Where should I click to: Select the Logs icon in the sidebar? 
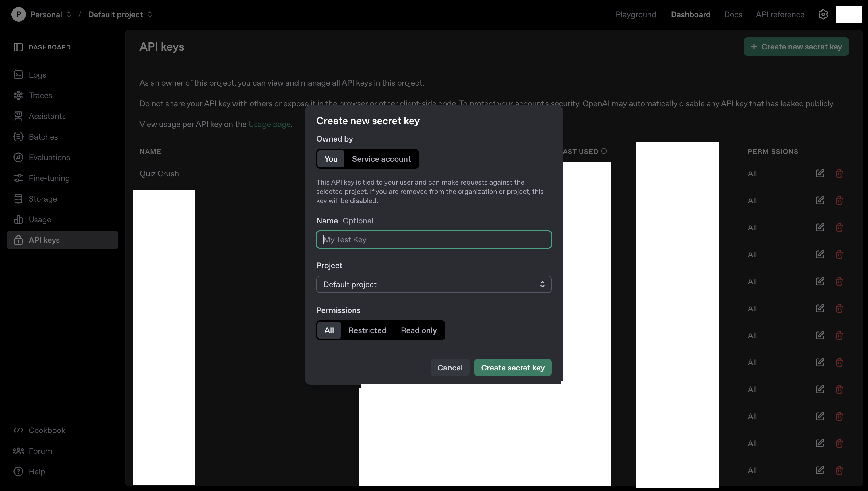pos(19,75)
